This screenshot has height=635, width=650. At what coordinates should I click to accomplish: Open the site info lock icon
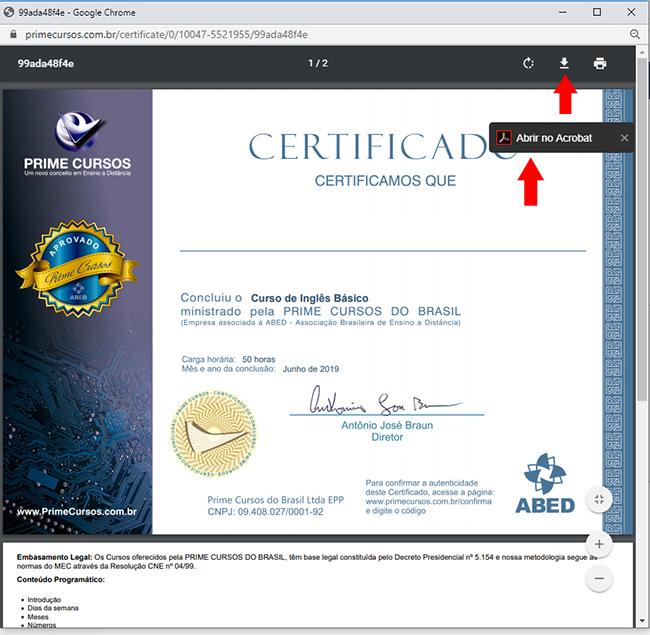pyautogui.click(x=13, y=33)
